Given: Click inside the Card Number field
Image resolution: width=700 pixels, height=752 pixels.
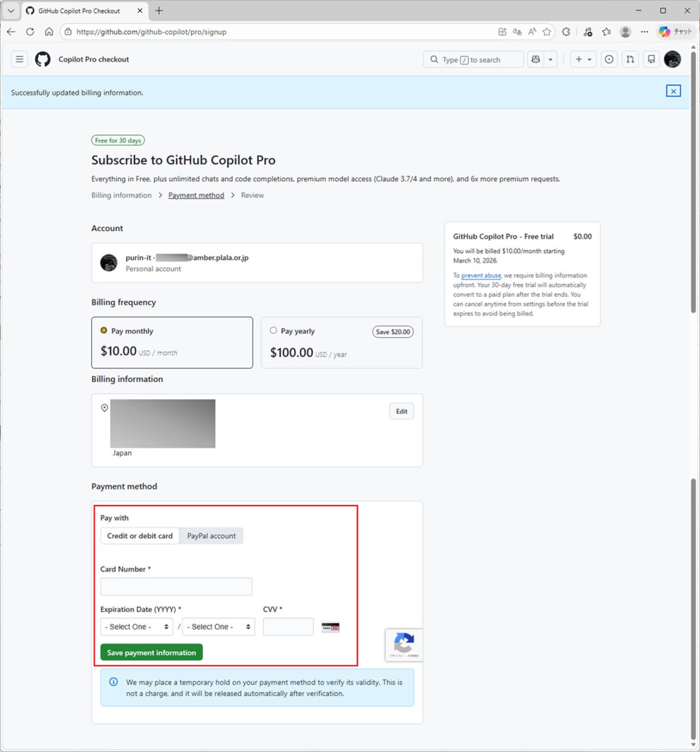Looking at the screenshot, I should 176,586.
